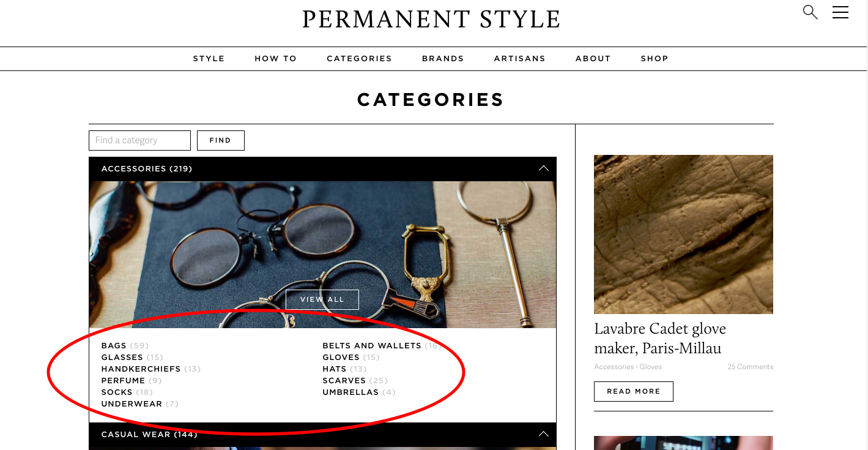Focus the Find a category field
This screenshot has width=868, height=450.
[139, 140]
